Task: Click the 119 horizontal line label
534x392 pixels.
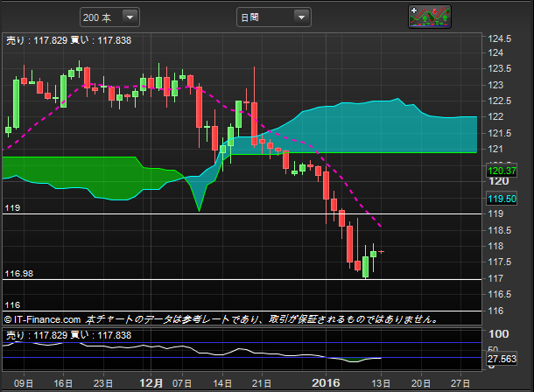Action: [x=12, y=208]
